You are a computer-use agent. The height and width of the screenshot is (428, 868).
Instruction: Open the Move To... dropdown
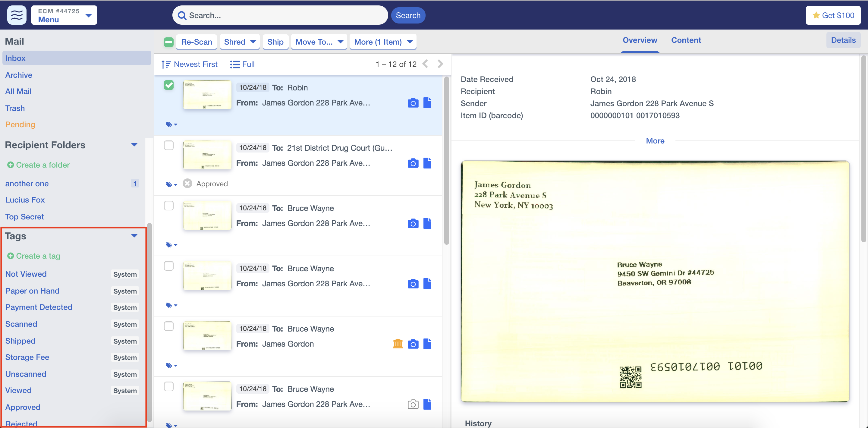tap(319, 42)
